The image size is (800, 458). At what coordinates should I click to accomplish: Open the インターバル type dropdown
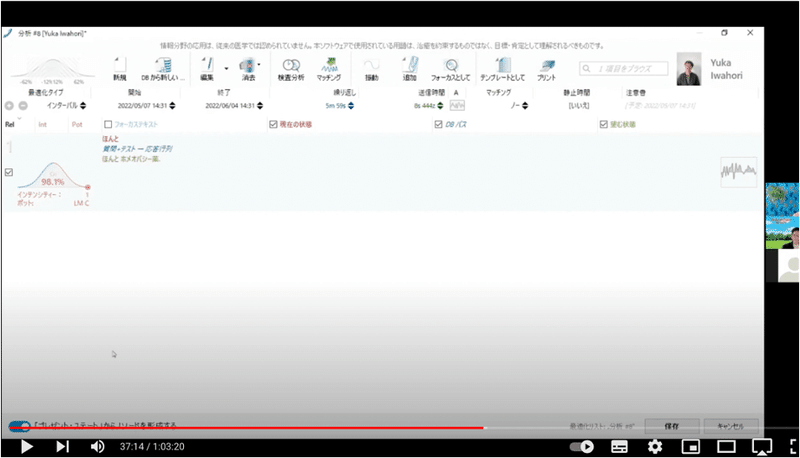(83, 106)
